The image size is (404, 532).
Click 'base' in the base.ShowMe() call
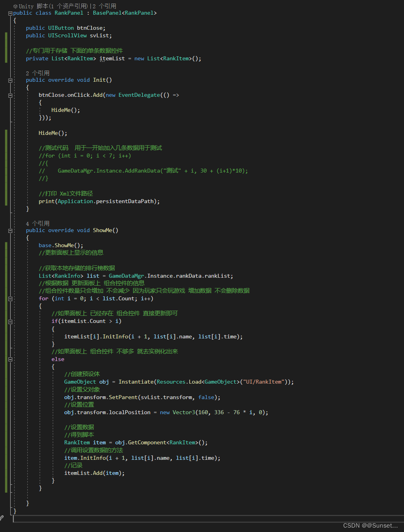click(x=45, y=246)
